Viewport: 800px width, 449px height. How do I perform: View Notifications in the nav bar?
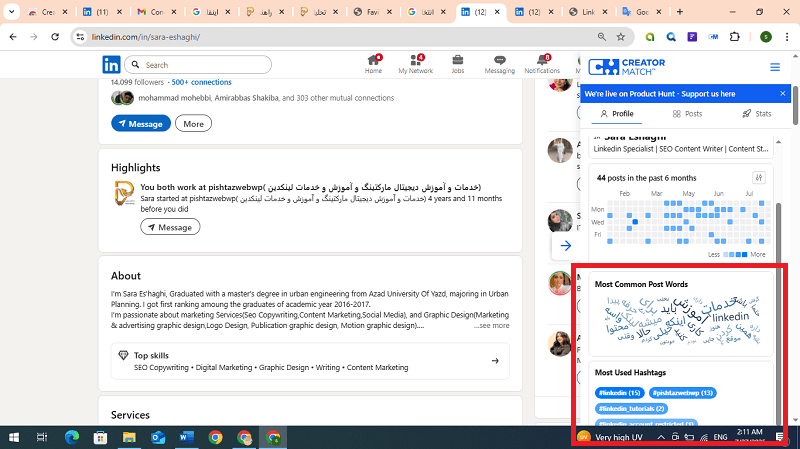[x=542, y=64]
